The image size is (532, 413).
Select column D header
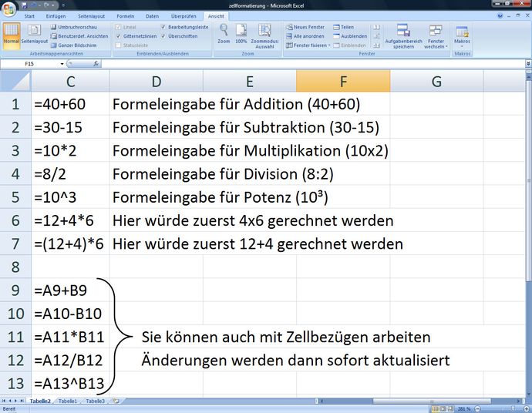pyautogui.click(x=157, y=82)
